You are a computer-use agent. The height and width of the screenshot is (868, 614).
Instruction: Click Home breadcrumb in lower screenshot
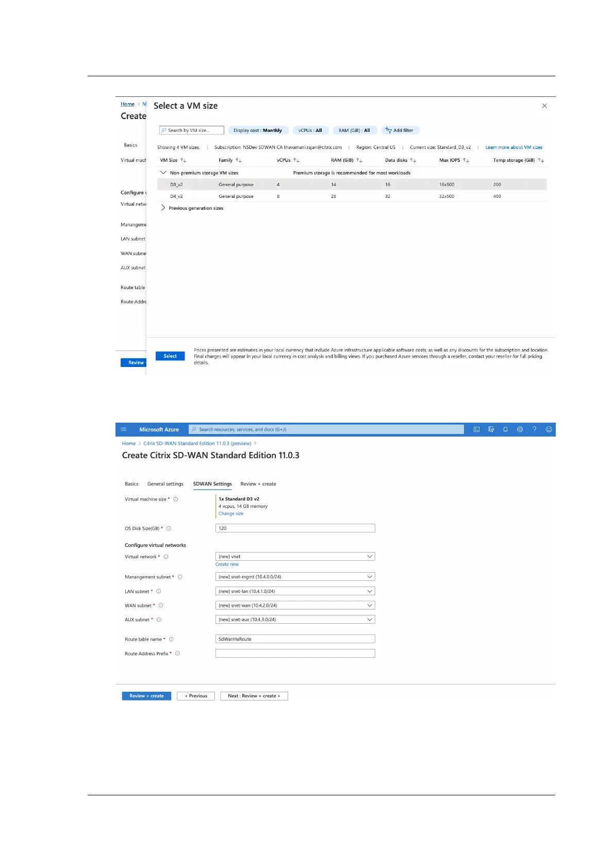point(129,443)
